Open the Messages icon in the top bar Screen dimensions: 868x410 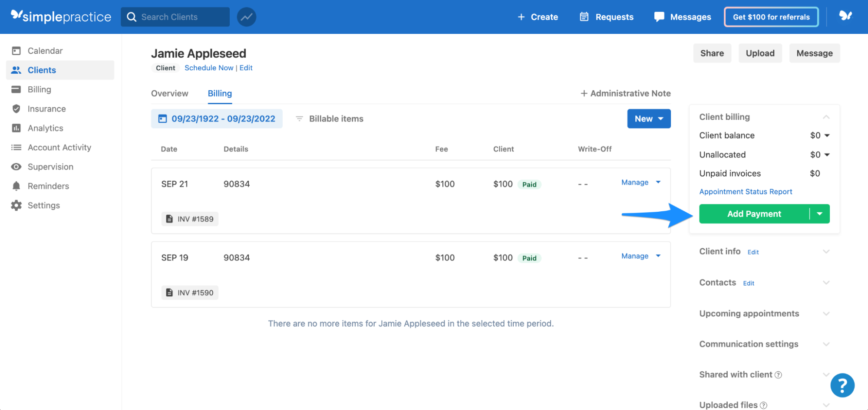(x=659, y=16)
